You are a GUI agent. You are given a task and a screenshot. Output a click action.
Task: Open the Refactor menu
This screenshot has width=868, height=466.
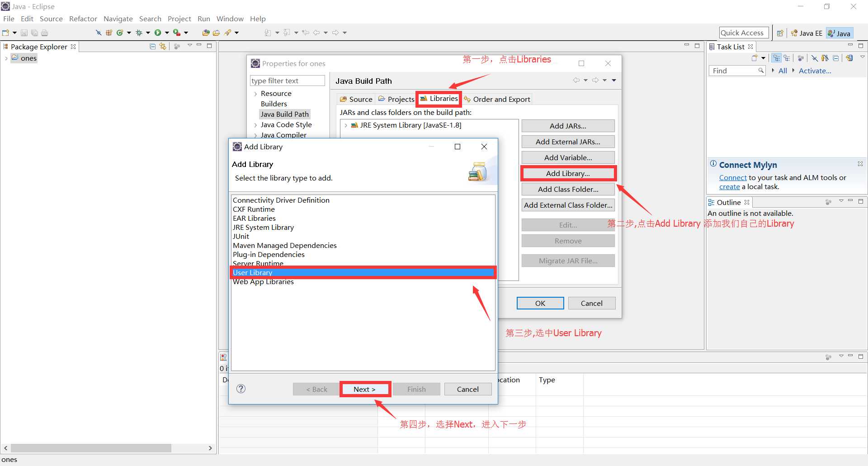click(x=83, y=19)
